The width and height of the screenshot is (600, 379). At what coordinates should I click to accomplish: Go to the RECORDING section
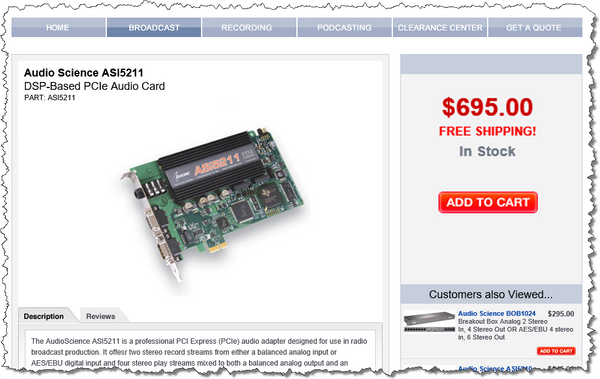point(249,28)
